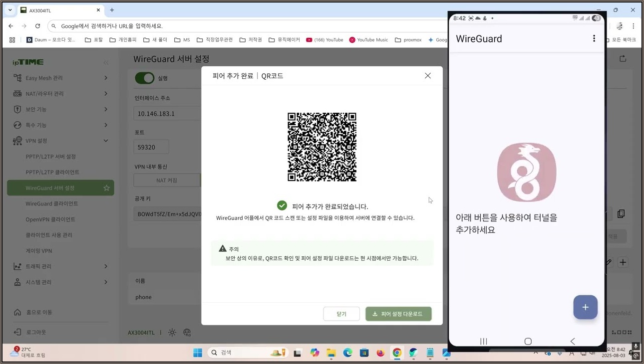644x364 pixels.
Task: Collapse the ipTIME sidebar with double chevron
Action: click(106, 62)
